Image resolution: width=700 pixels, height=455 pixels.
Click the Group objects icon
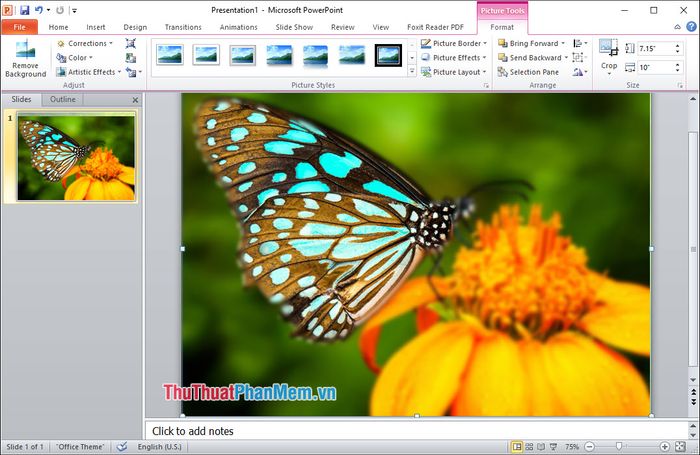click(x=579, y=58)
